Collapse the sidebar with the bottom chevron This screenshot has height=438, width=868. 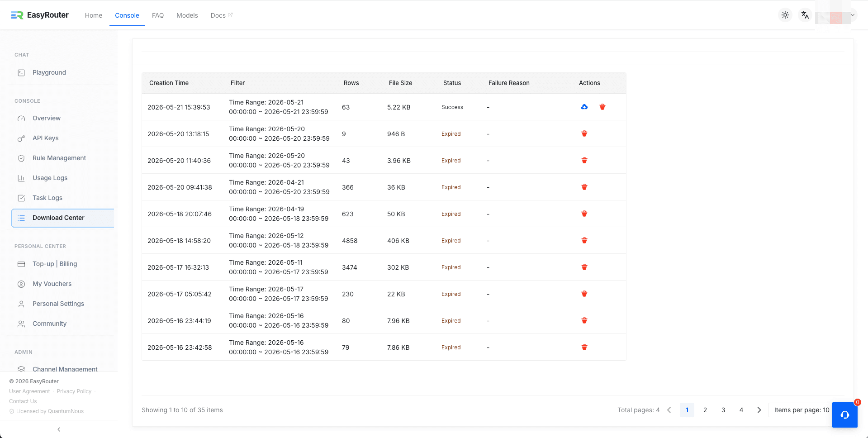click(x=59, y=429)
